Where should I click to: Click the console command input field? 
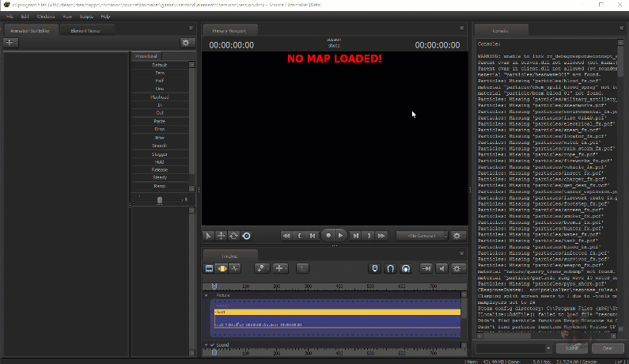(510, 348)
